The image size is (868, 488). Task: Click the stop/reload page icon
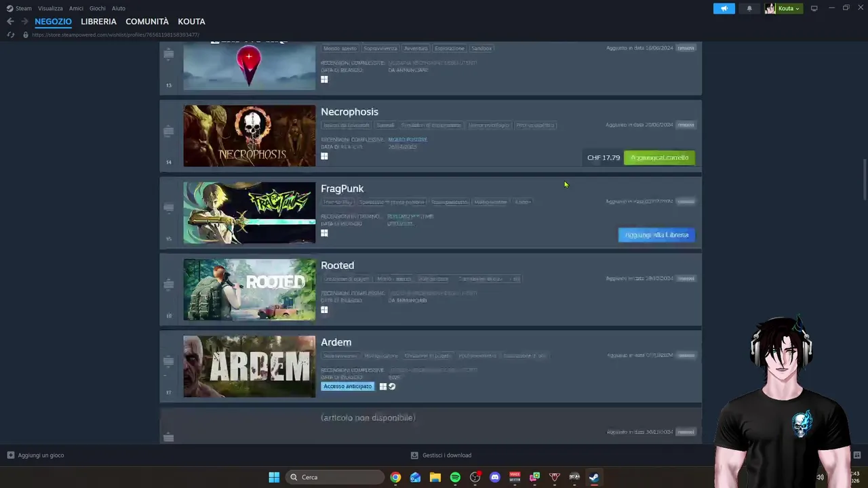point(10,35)
